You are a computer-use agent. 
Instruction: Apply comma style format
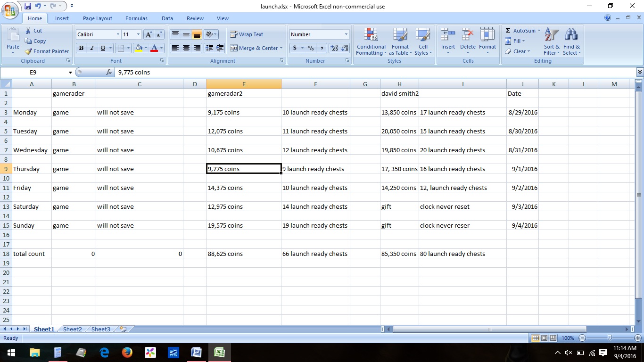tap(322, 48)
